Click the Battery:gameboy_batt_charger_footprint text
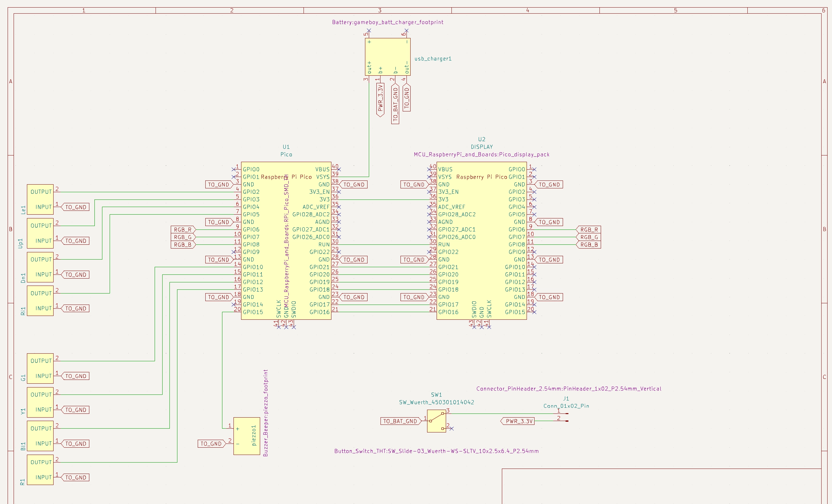This screenshot has width=832, height=504. coord(387,22)
